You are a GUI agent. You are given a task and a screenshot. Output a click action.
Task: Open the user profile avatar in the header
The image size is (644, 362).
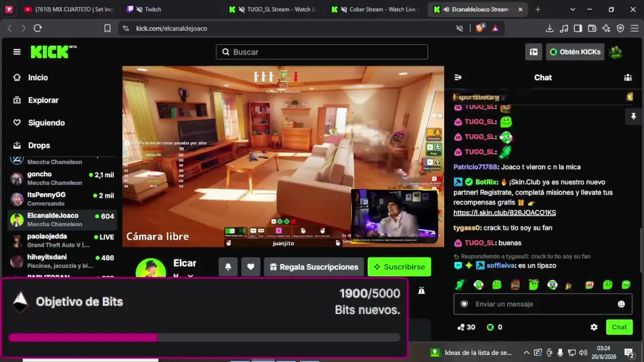point(615,52)
